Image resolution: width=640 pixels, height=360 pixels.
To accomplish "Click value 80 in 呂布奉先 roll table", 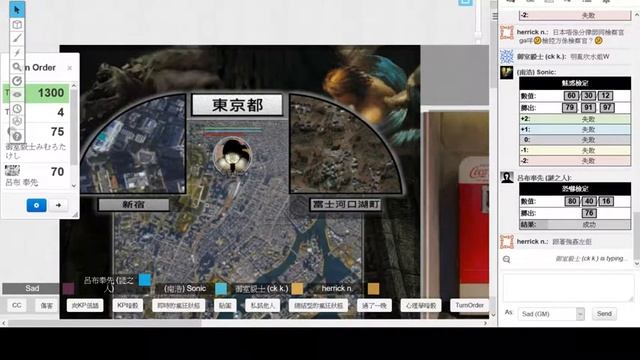I will click(572, 201).
